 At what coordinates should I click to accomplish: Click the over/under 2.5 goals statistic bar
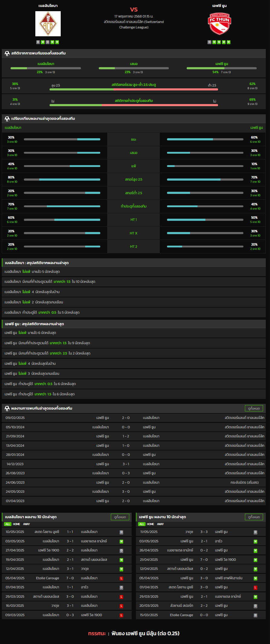[134, 89]
